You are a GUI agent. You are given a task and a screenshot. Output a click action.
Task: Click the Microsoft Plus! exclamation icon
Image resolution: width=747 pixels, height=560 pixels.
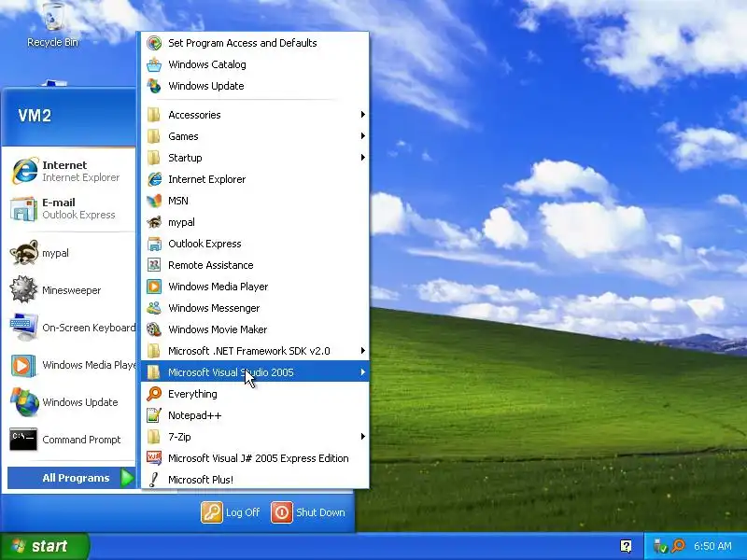[x=154, y=480]
